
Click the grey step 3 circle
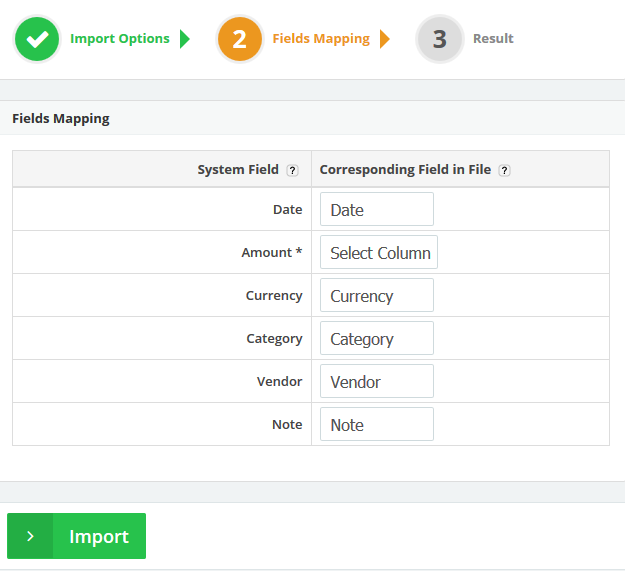(440, 39)
